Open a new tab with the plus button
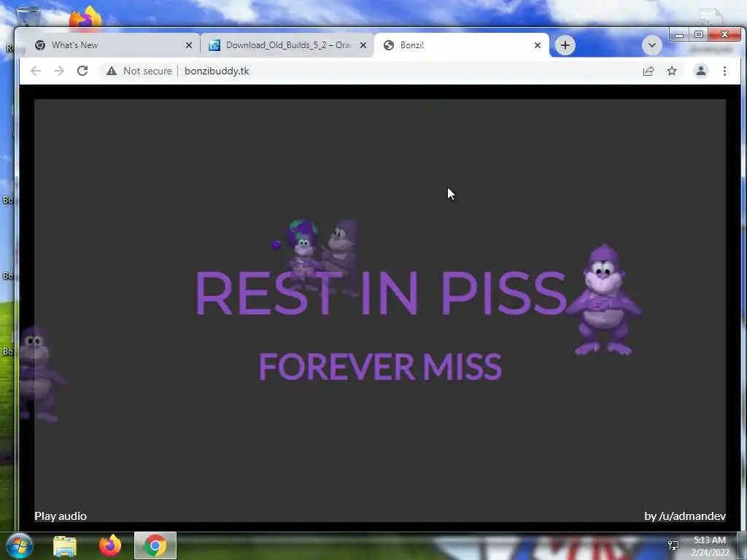 (x=565, y=45)
